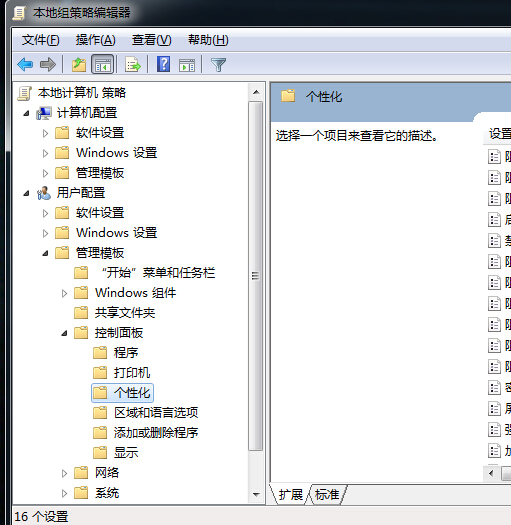Screen dimensions: 511x525
Task: Open the 查看(V) menu
Action: point(151,40)
